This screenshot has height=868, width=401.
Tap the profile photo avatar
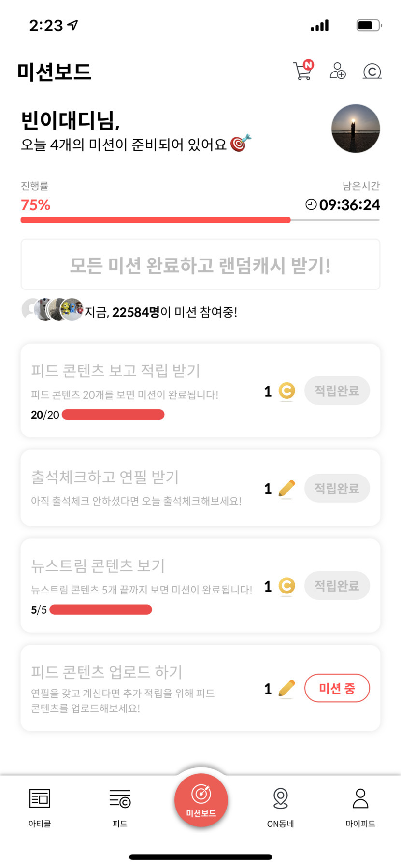pyautogui.click(x=356, y=129)
